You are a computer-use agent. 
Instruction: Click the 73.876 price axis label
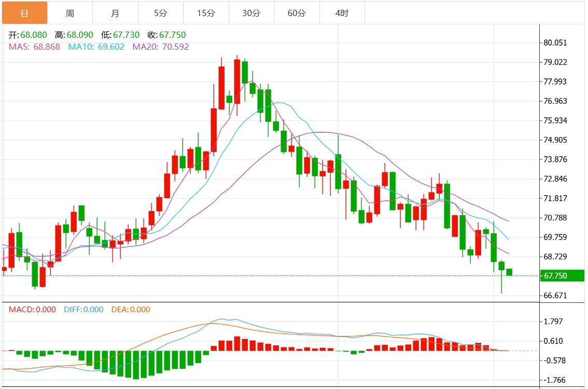555,159
